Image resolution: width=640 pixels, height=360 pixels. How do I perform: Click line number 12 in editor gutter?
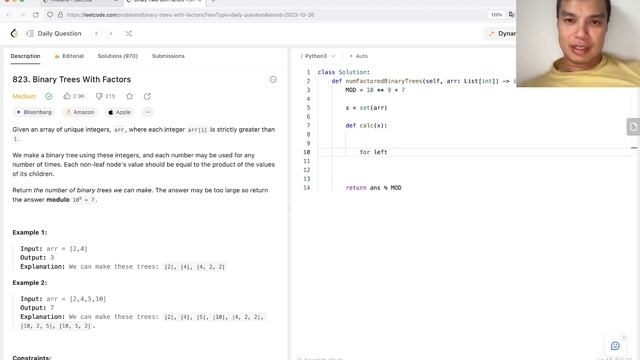point(307,170)
